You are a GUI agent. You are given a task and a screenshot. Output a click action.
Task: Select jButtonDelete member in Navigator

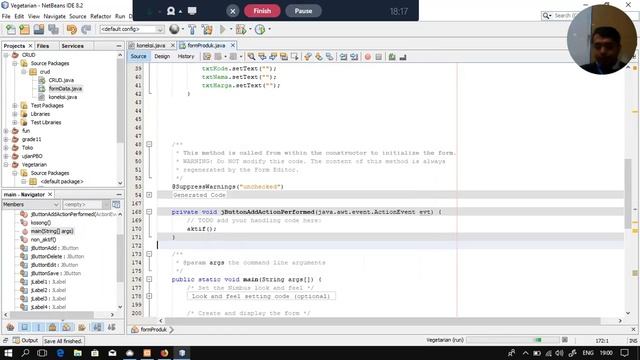tap(57, 256)
